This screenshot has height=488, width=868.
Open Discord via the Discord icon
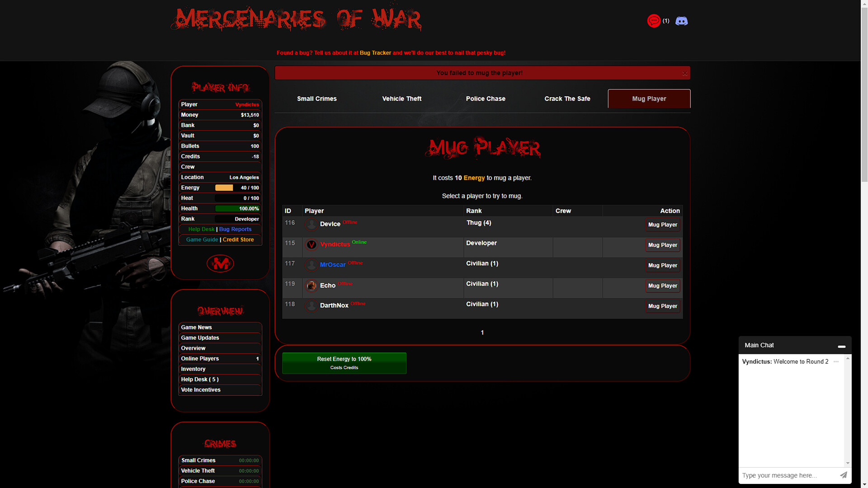681,21
